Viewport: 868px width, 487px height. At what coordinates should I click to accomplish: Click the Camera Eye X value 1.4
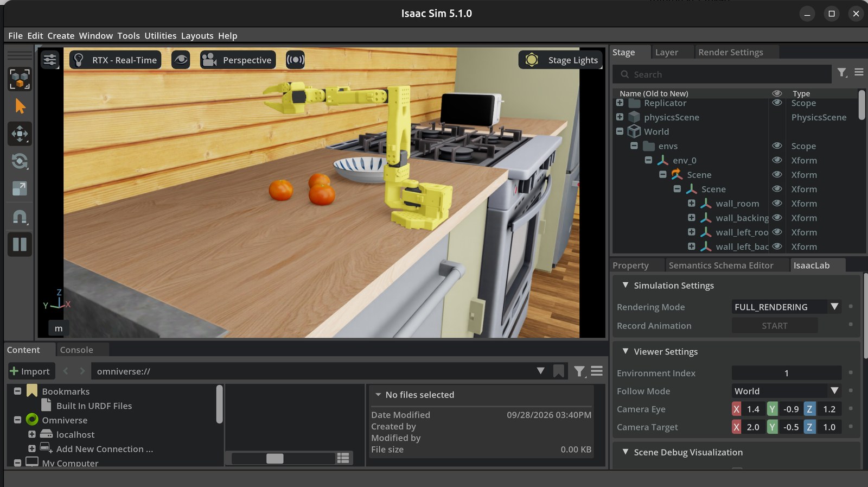click(x=754, y=409)
